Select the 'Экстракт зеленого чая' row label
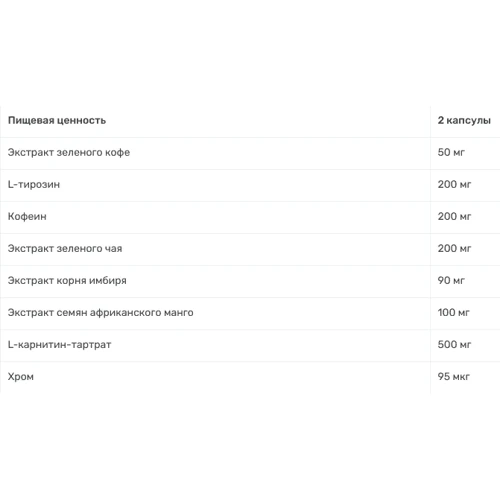Viewport: 500px width, 500px height. point(65,248)
